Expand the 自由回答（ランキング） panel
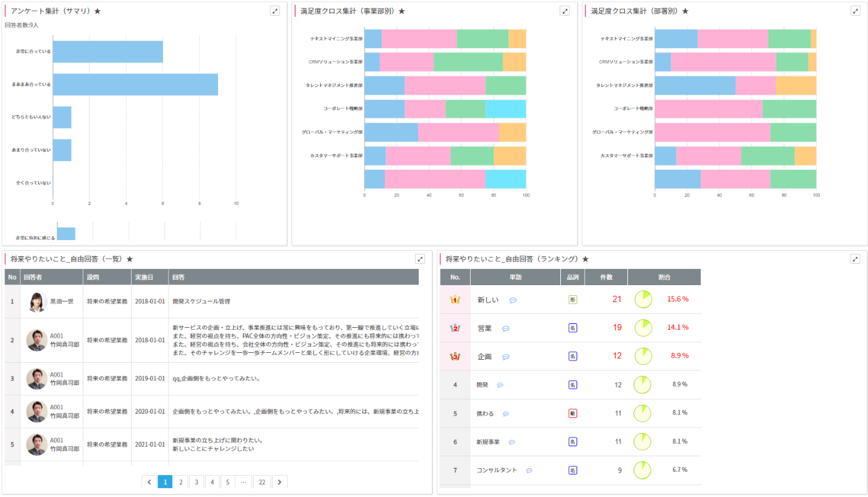This screenshot has width=868, height=497. 855,259
